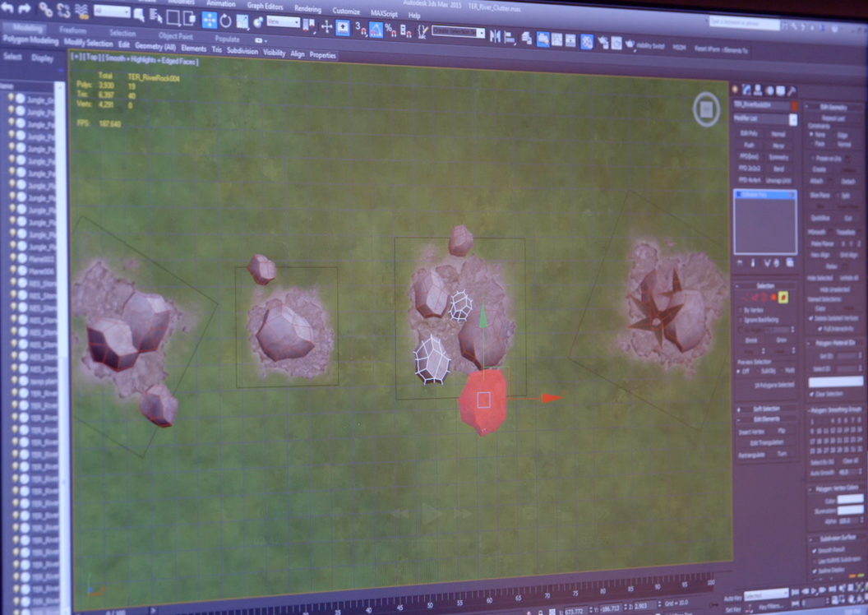This screenshot has height=615, width=868.
Task: Select Editable Poly in the modifier stack
Action: point(765,195)
